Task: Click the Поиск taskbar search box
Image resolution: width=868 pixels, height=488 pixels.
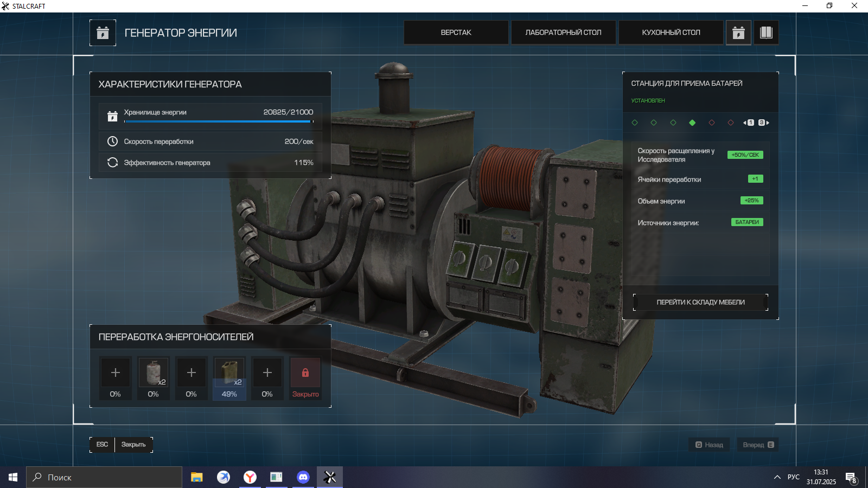Action: [x=104, y=477]
